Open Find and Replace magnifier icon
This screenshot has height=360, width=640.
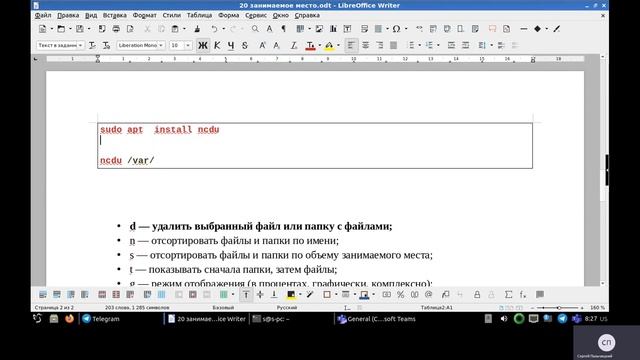click(255, 29)
